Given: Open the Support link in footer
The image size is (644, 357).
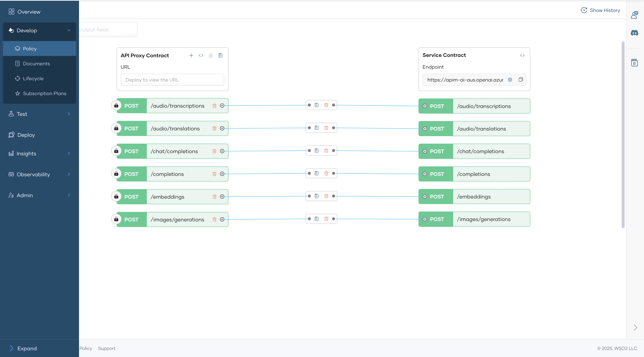Looking at the screenshot, I should [x=107, y=348].
